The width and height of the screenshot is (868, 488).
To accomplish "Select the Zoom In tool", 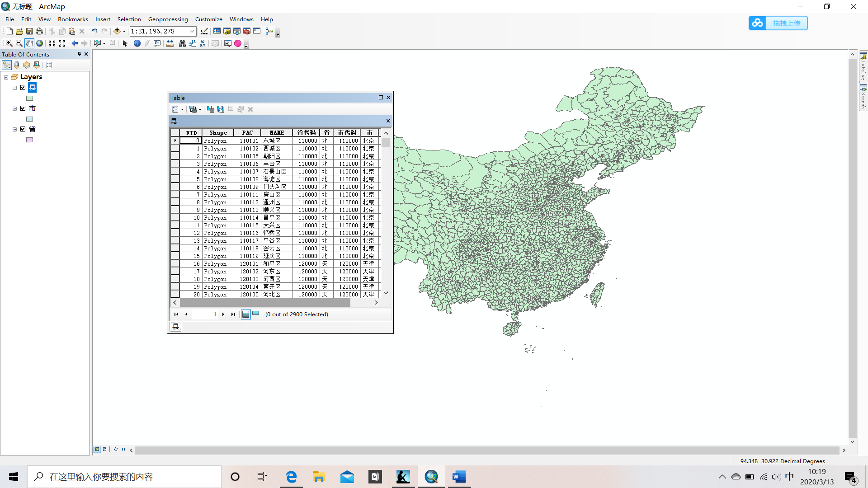I will tap(9, 43).
